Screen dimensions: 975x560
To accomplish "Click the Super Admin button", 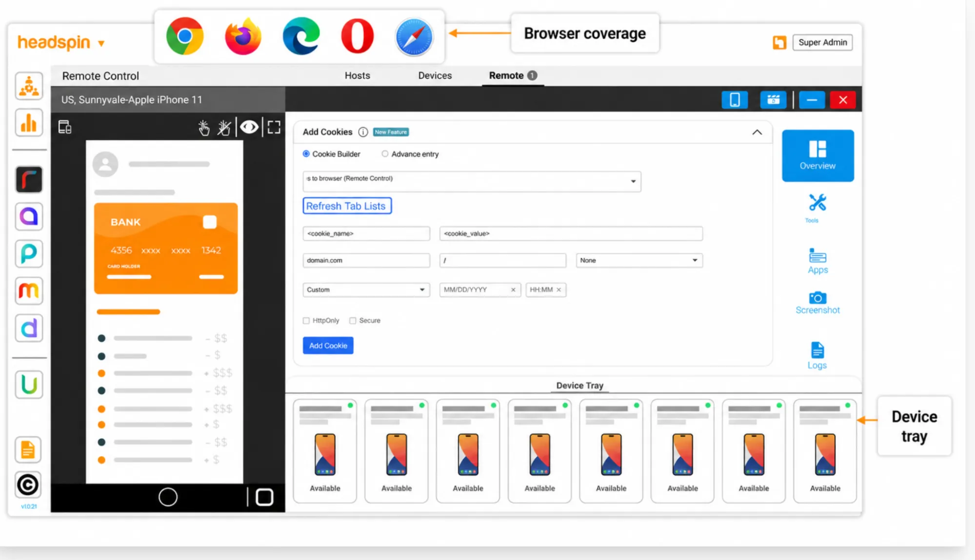I will 823,42.
